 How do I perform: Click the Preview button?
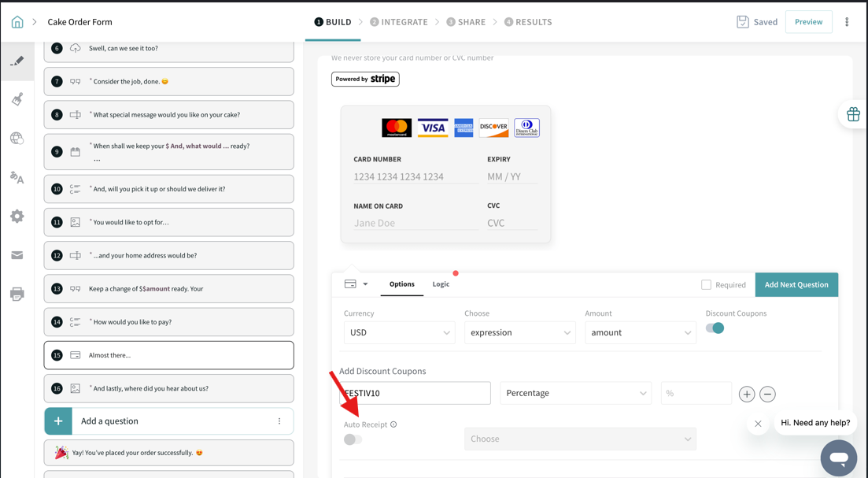[x=808, y=22]
